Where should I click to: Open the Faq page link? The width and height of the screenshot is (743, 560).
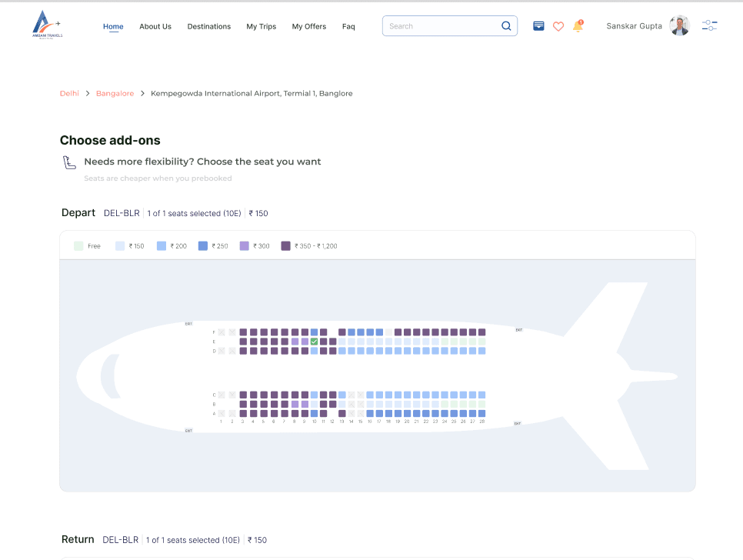click(x=348, y=26)
